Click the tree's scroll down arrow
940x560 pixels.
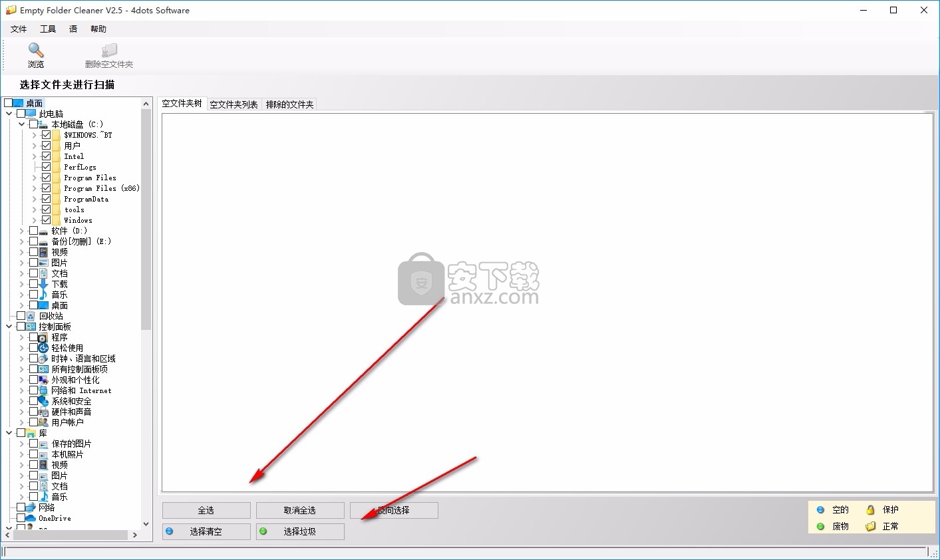(x=146, y=524)
